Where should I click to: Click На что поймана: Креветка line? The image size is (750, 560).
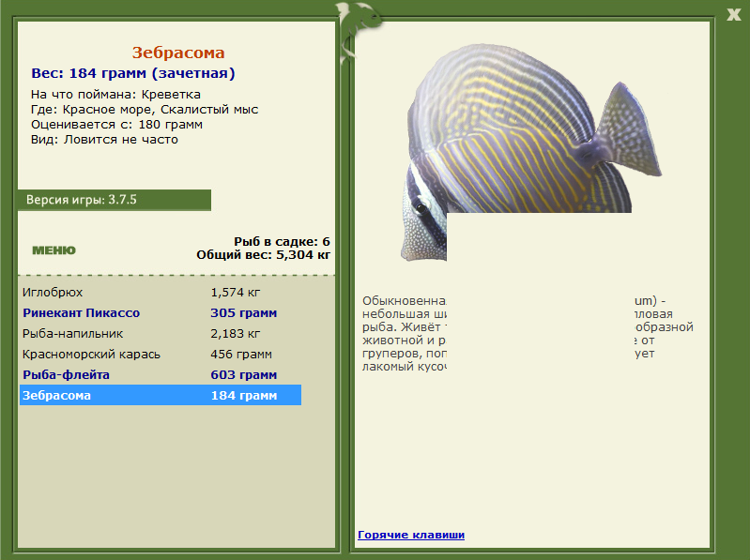(x=115, y=95)
